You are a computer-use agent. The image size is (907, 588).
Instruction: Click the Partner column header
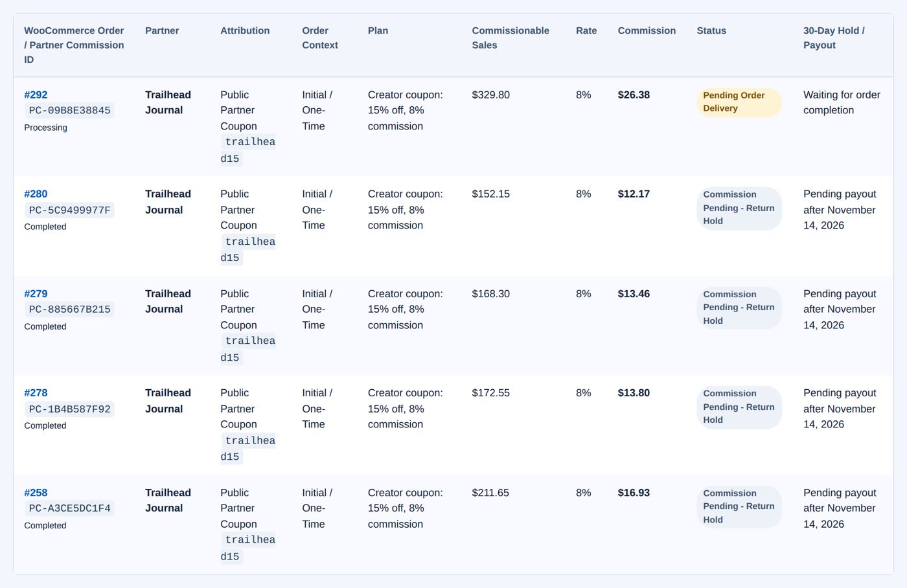tap(162, 30)
